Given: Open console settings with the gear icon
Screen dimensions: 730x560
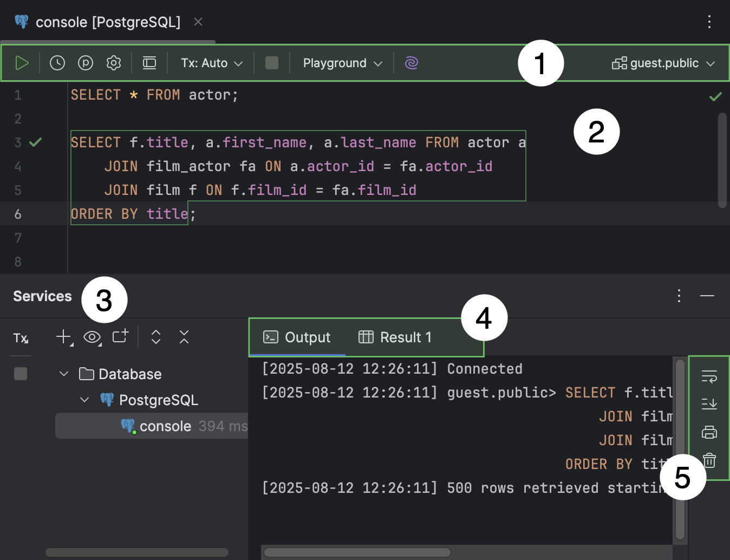Looking at the screenshot, I should 113,63.
